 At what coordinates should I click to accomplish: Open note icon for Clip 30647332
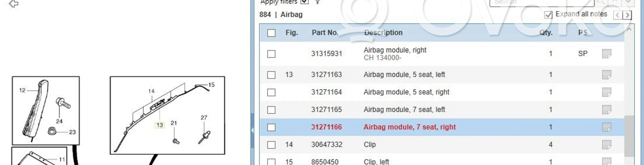[x=606, y=144]
